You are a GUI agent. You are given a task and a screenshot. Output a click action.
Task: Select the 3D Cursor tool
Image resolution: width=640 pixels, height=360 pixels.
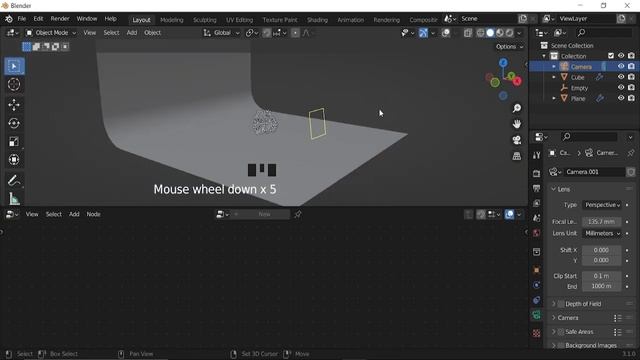pyautogui.click(x=14, y=84)
